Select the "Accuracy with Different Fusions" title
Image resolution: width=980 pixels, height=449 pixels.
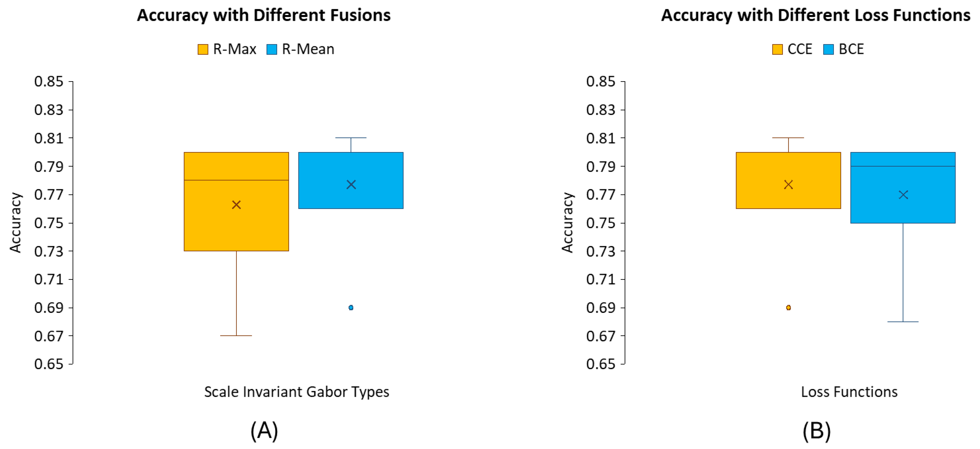tap(264, 16)
